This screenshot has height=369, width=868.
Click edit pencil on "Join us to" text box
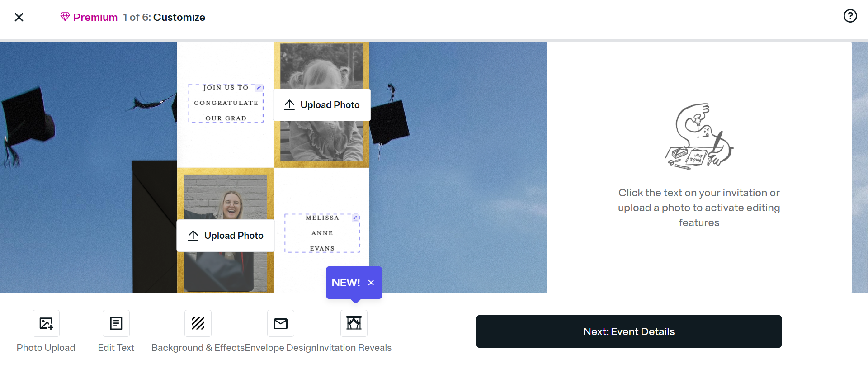(x=259, y=88)
